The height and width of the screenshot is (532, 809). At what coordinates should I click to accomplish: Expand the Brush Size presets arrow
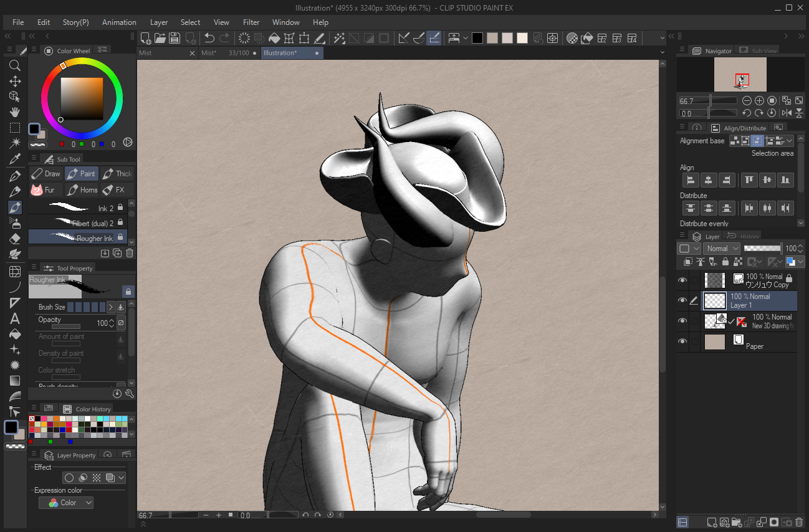tap(111, 307)
